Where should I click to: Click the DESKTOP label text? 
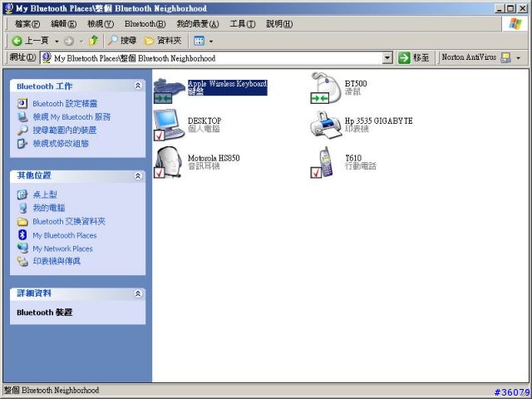pos(204,121)
